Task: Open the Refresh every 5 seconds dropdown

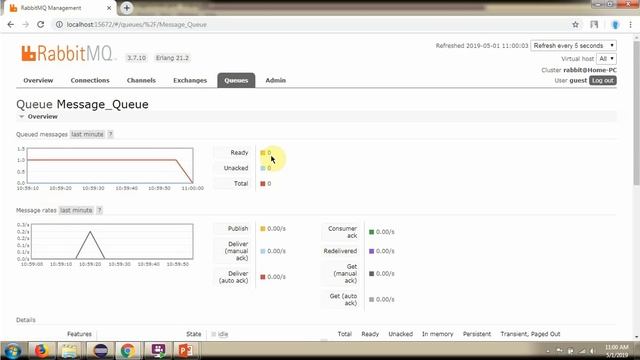Action: 573,46
